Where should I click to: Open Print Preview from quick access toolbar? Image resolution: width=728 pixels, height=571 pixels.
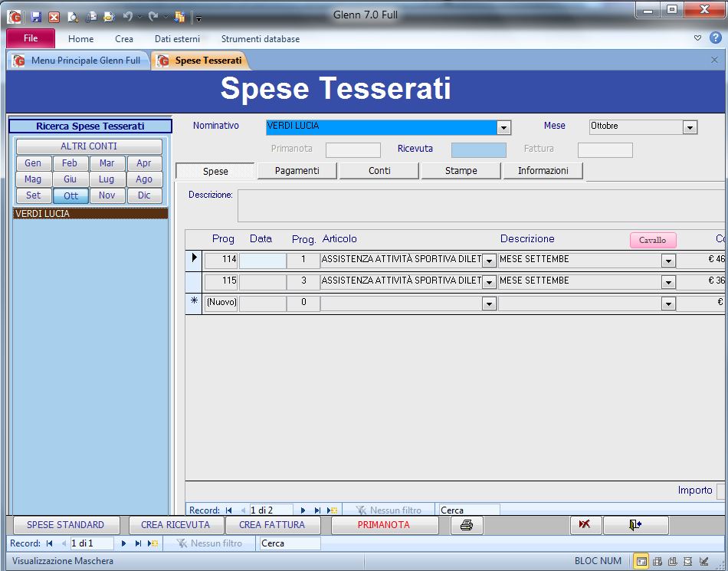73,17
